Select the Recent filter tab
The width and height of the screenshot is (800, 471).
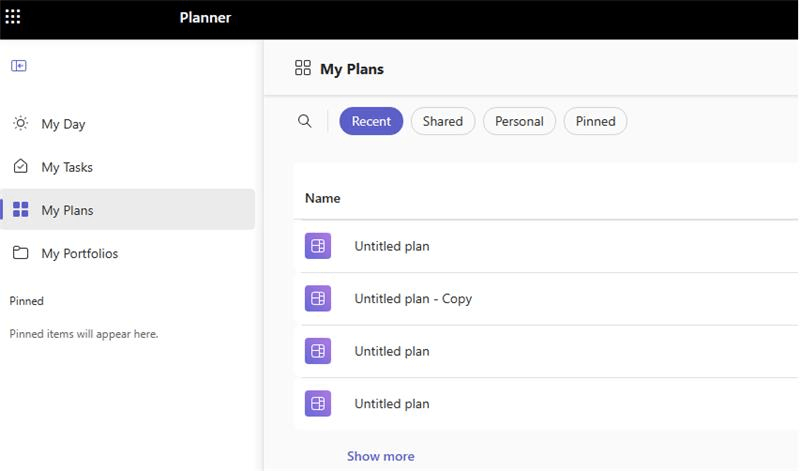tap(371, 121)
